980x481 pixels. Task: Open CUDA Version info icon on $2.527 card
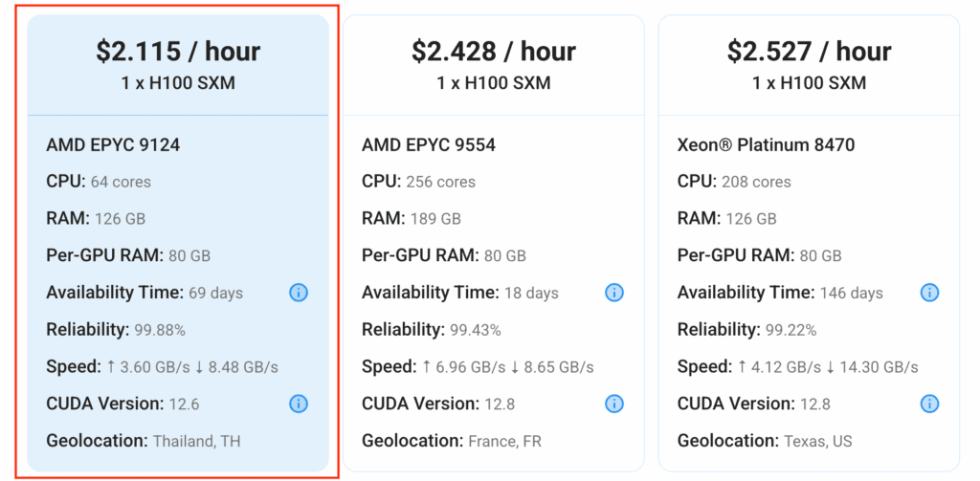(x=930, y=404)
